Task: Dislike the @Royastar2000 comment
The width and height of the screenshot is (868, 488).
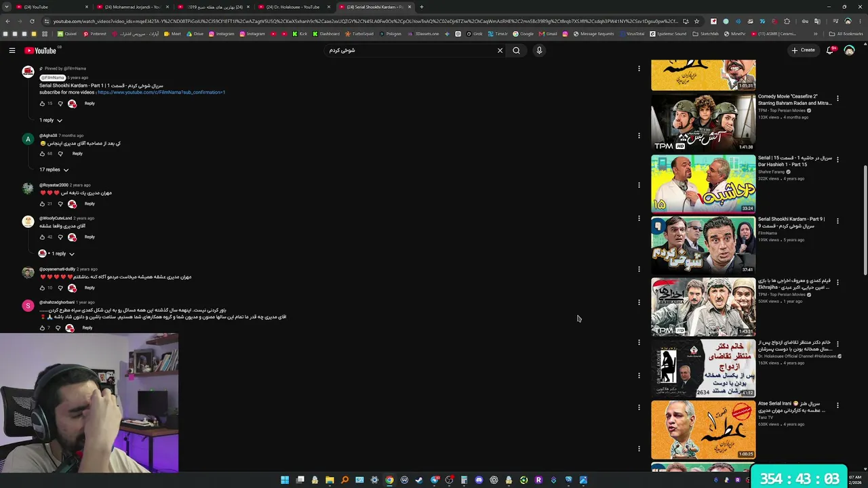Action: [x=60, y=204]
